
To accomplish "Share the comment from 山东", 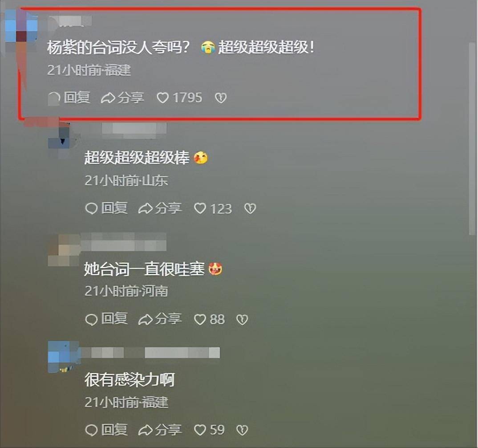I will pos(160,208).
